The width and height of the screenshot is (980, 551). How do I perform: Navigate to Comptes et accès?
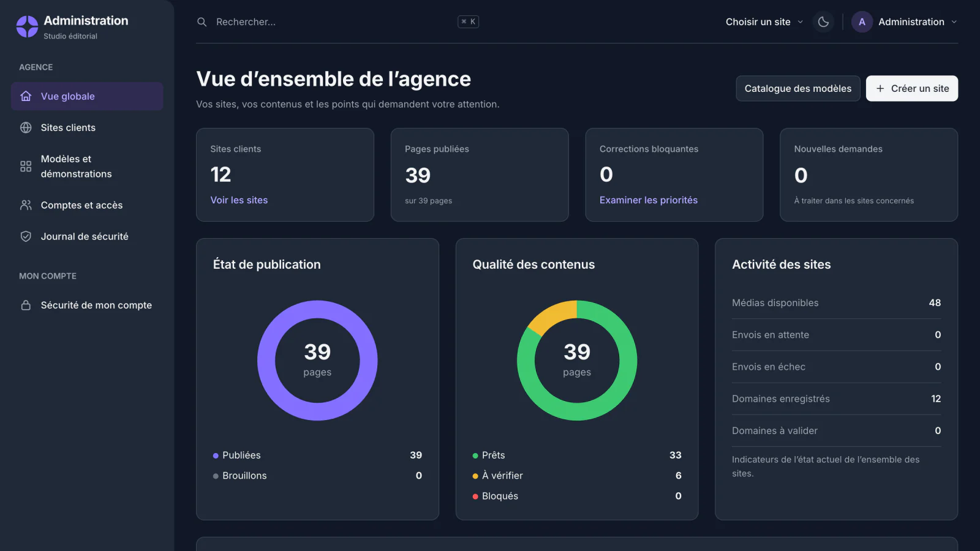(x=87, y=205)
